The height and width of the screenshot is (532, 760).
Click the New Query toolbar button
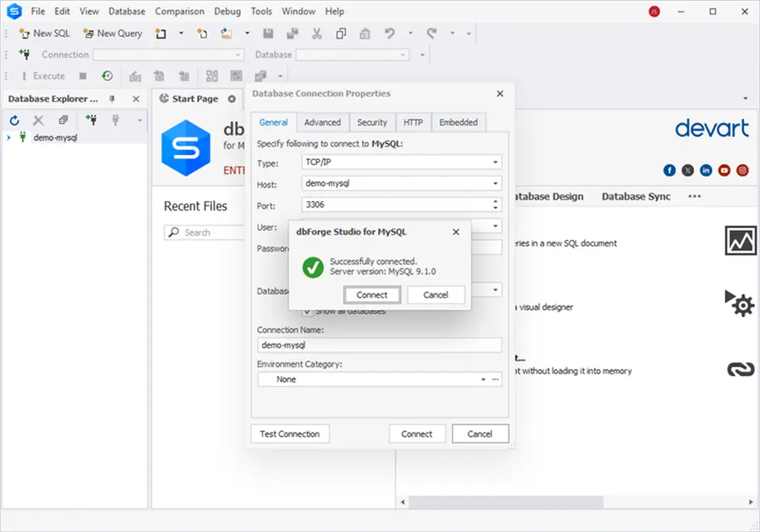pyautogui.click(x=112, y=33)
